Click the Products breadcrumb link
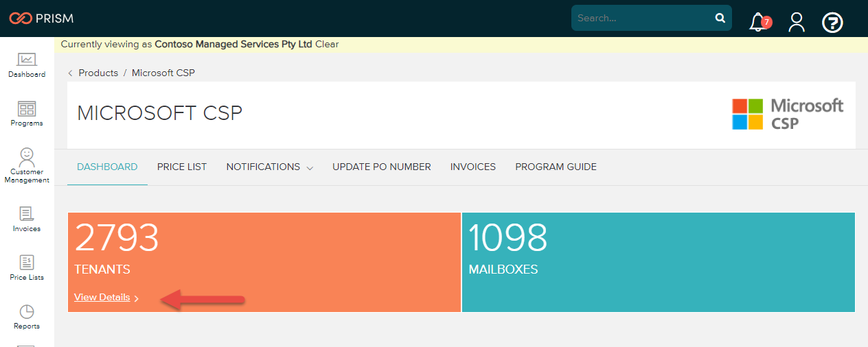 [x=98, y=73]
